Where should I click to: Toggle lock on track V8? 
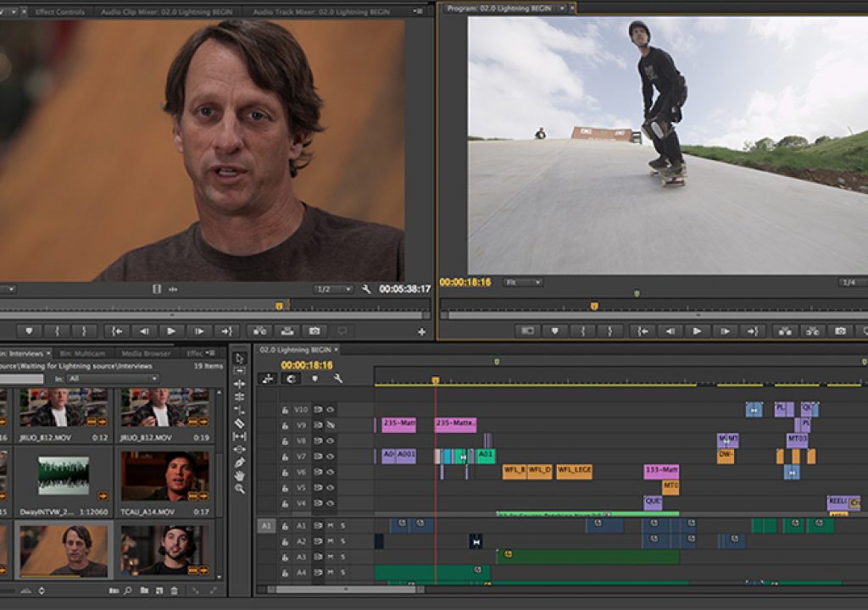[x=285, y=441]
